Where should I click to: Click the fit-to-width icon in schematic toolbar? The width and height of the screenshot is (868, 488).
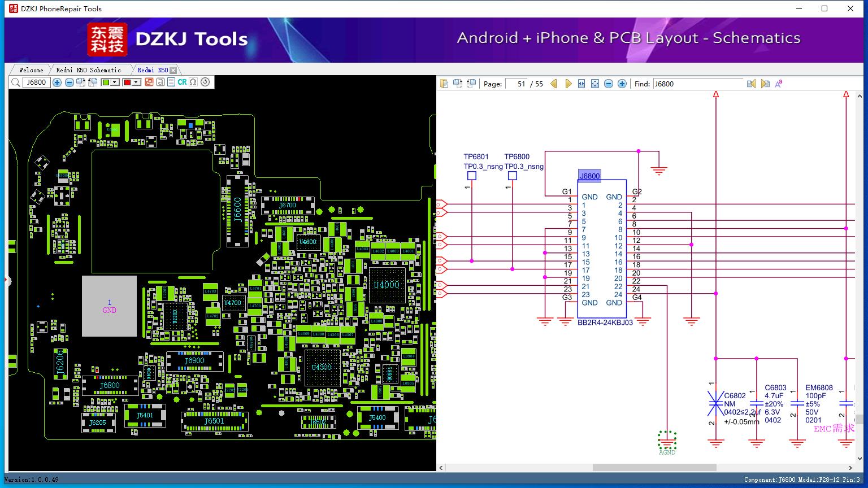pos(580,84)
